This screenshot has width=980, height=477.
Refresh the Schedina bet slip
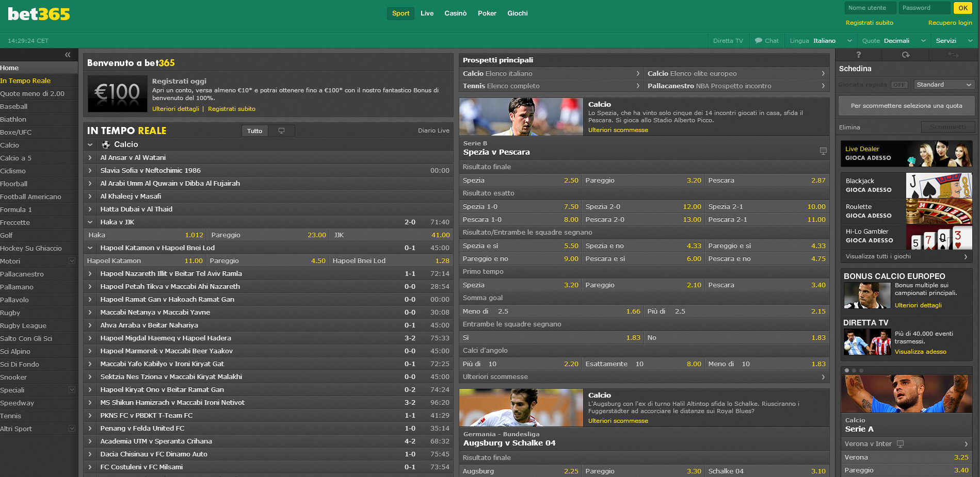pyautogui.click(x=906, y=55)
